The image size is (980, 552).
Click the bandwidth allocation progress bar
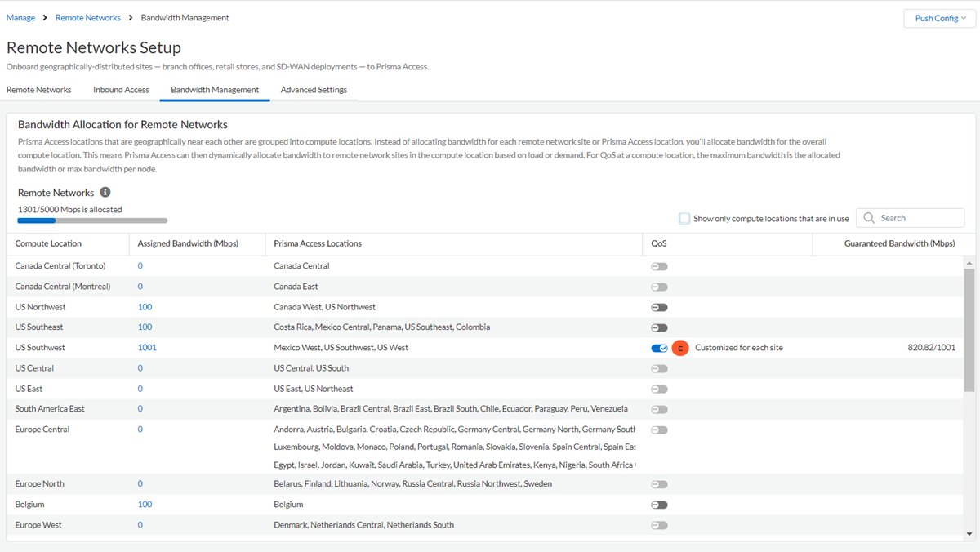[92, 220]
